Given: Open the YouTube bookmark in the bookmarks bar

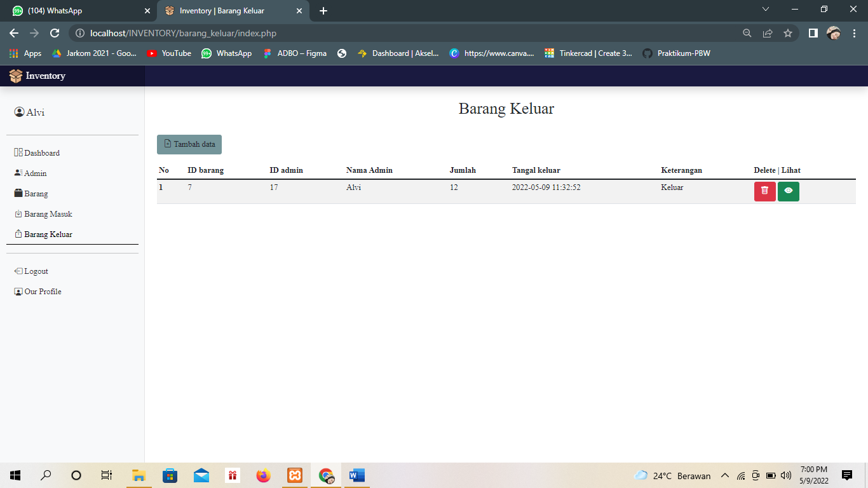Looking at the screenshot, I should [x=168, y=53].
